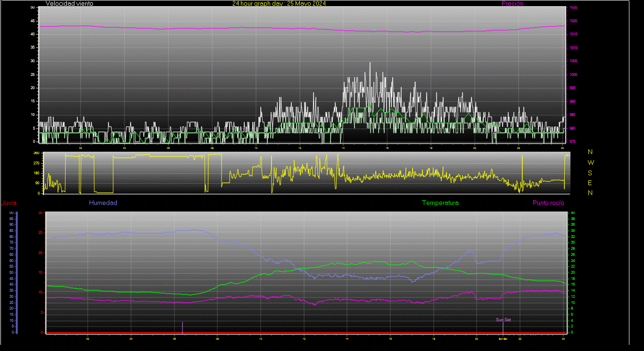Click pressure axis value '1005'
The height and width of the screenshot is (351, 644).
[x=573, y=61]
